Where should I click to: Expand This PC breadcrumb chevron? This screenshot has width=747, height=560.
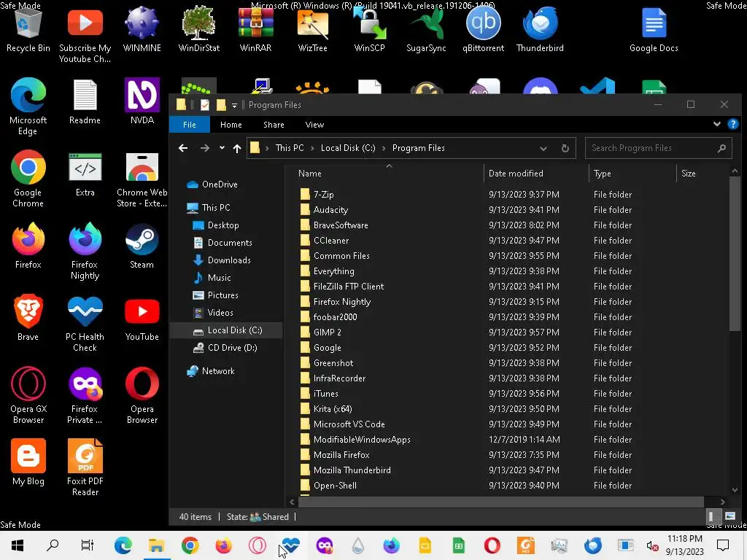(312, 148)
